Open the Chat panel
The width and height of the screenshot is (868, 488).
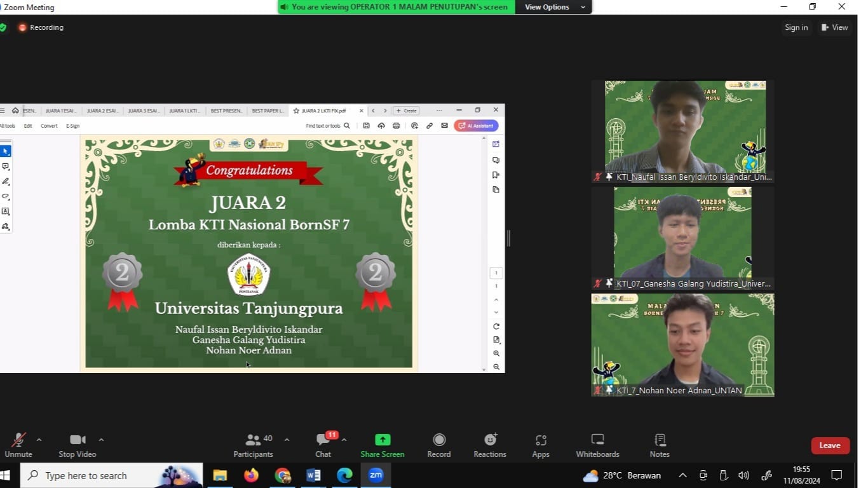323,445
